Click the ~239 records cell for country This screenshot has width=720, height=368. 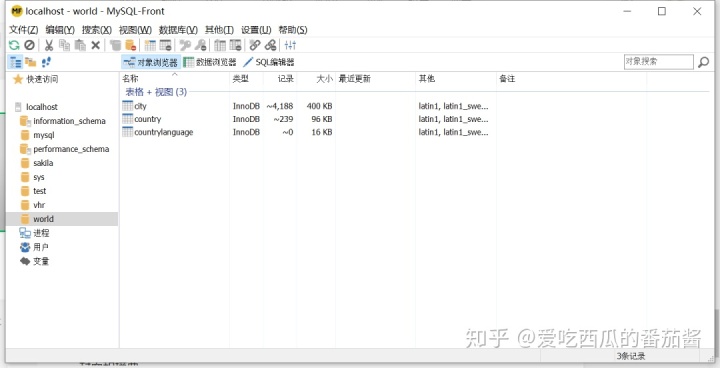pyautogui.click(x=284, y=119)
